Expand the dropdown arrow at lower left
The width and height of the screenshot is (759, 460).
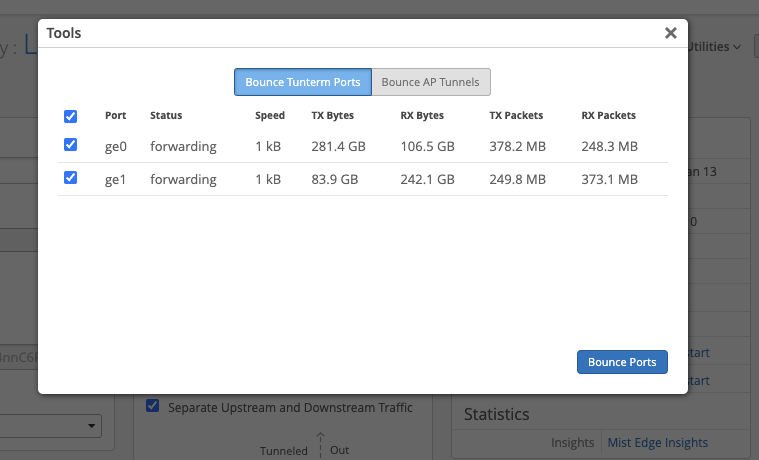pos(93,426)
